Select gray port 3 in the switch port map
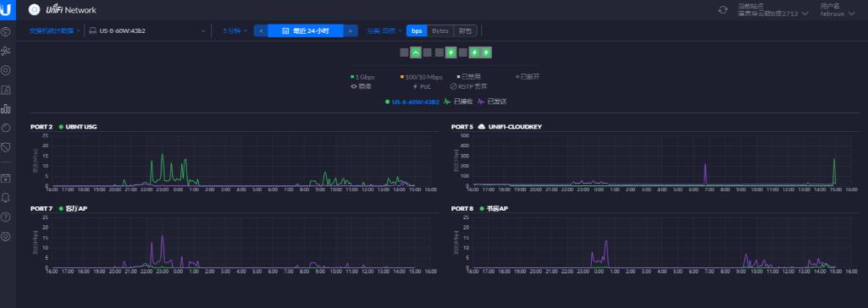 428,52
